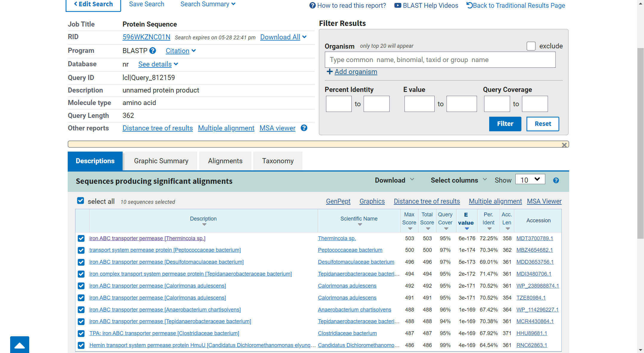Uncheck the Hemin transport system row checkbox
The image size is (644, 353).
pos(81,345)
